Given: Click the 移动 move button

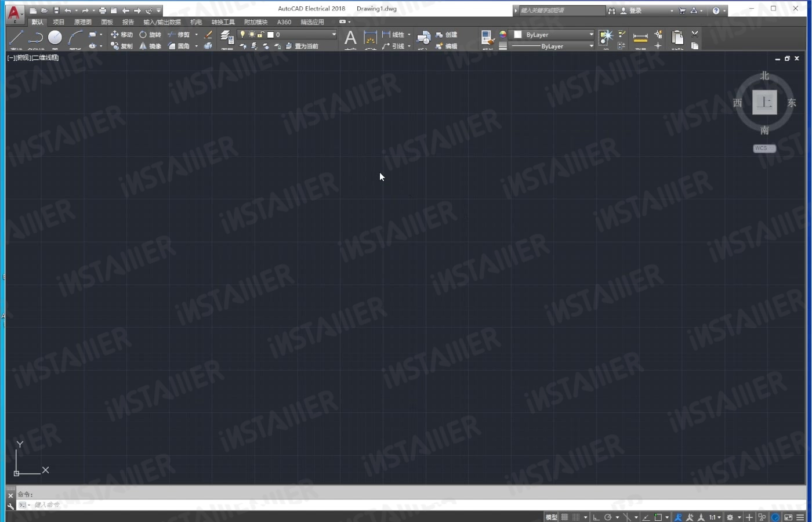Looking at the screenshot, I should click(122, 35).
